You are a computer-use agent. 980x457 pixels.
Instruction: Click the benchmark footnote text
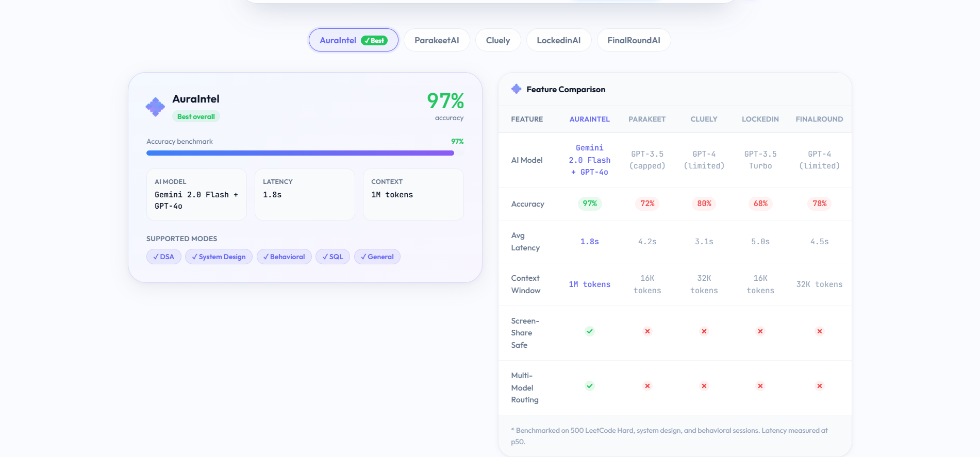pyautogui.click(x=669, y=436)
